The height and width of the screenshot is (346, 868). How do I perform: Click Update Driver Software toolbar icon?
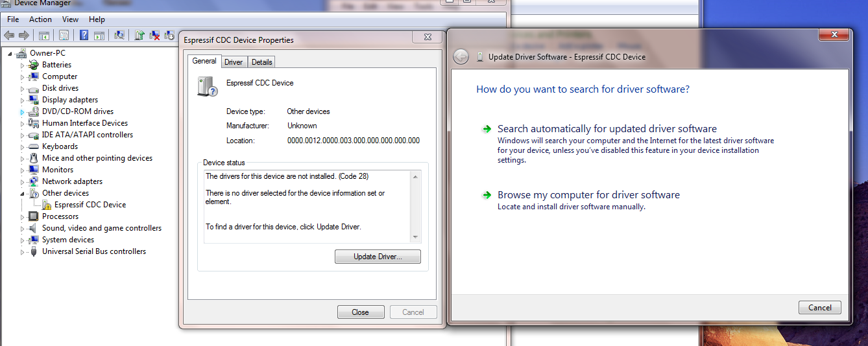tap(139, 35)
